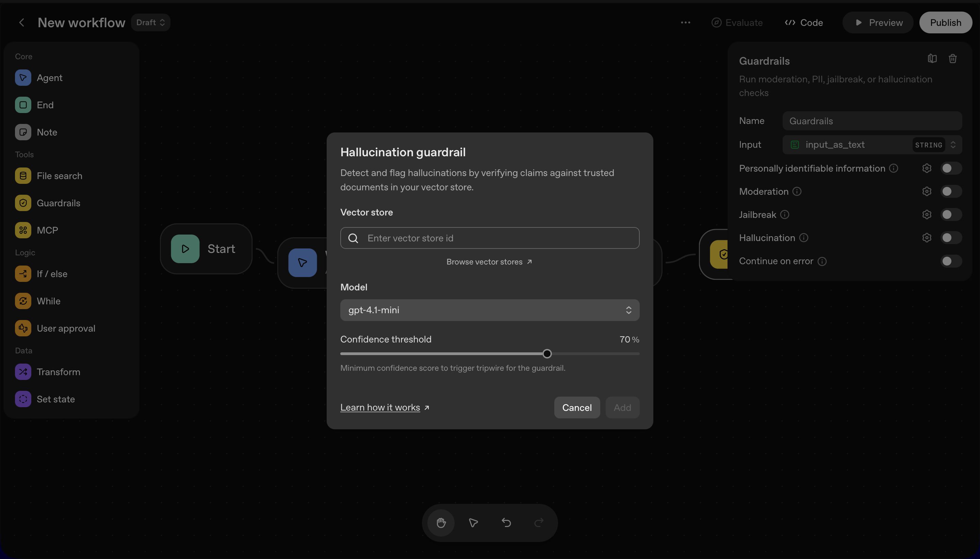The width and height of the screenshot is (980, 559).
Task: Click the back arrow beside New workflow
Action: click(x=22, y=23)
